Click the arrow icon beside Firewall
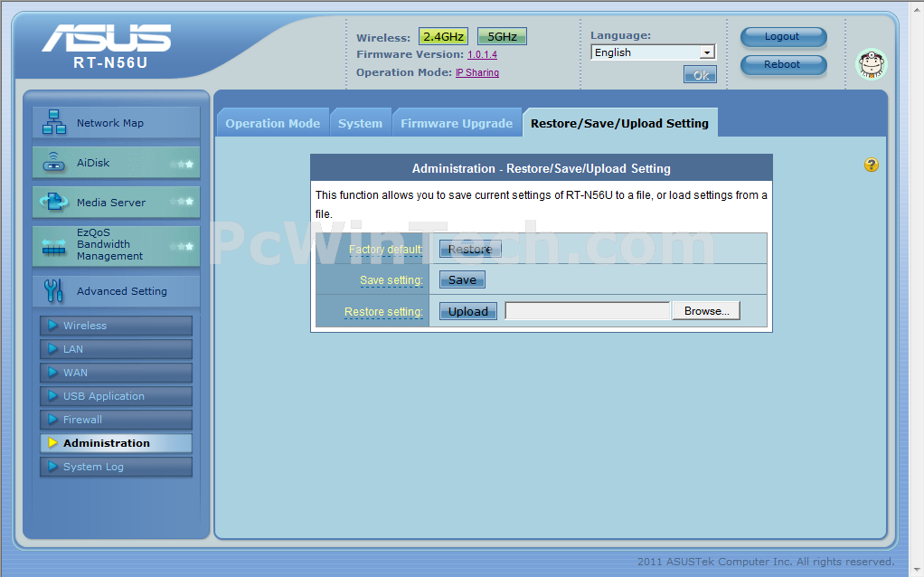This screenshot has height=577, width=924. point(52,420)
